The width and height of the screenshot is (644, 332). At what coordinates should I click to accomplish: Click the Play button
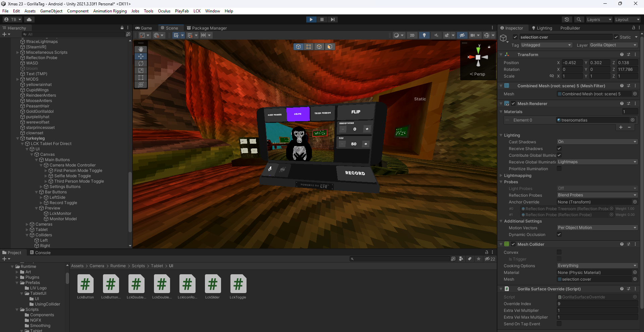pyautogui.click(x=311, y=19)
